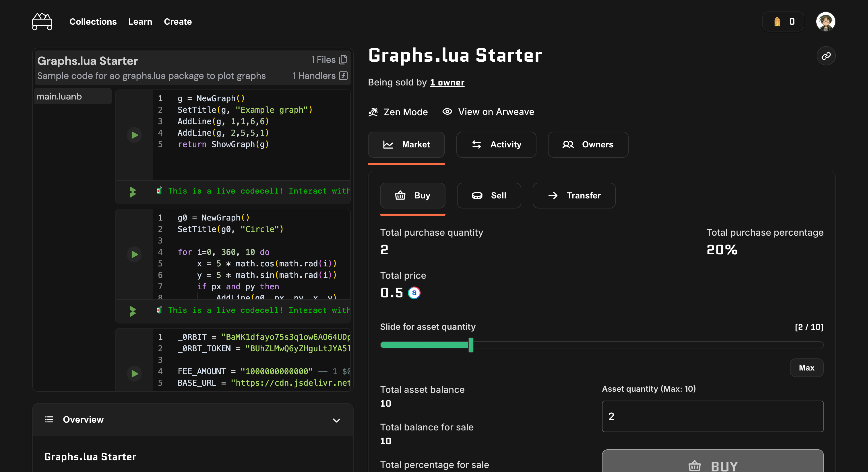The height and width of the screenshot is (472, 868).
Task: Click the share link icon top right
Action: coord(826,56)
